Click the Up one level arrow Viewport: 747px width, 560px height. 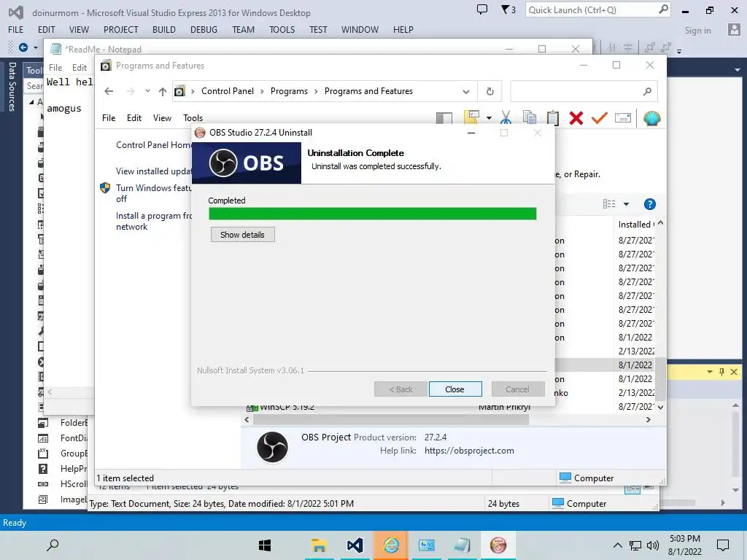tap(163, 91)
